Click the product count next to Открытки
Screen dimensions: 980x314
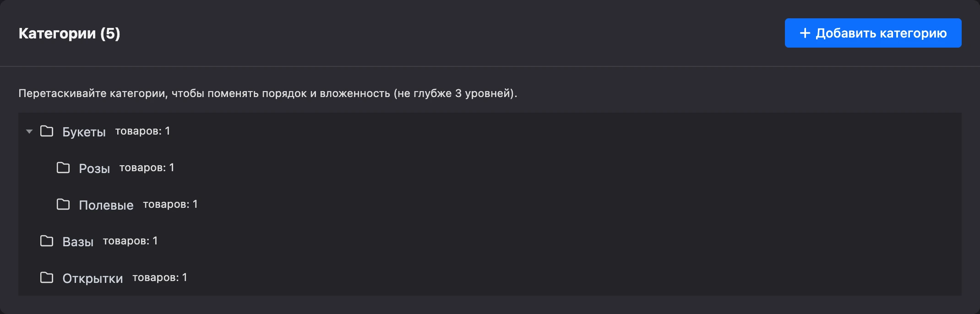click(x=160, y=278)
